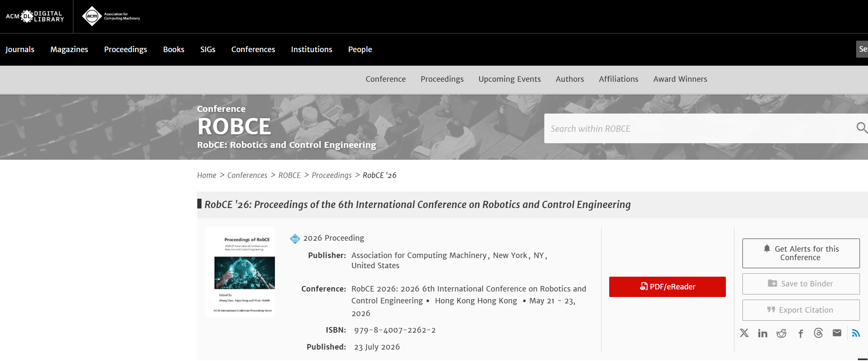Go to Conferences in the top navigation
This screenshot has height=361, width=868.
253,50
